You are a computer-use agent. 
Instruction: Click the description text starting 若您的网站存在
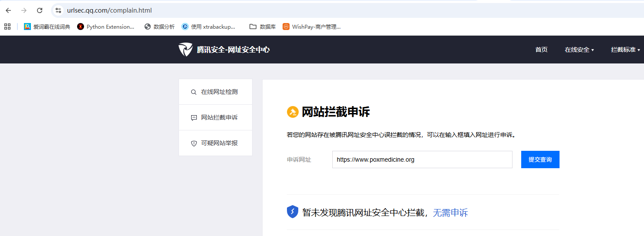pos(401,135)
